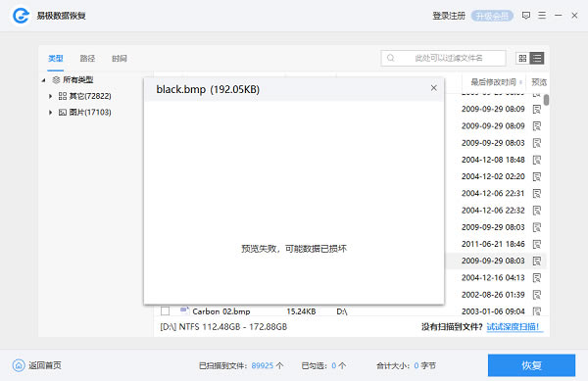Expand the 其它(72822) category
Image resolution: width=588 pixels, height=381 pixels.
coord(50,96)
